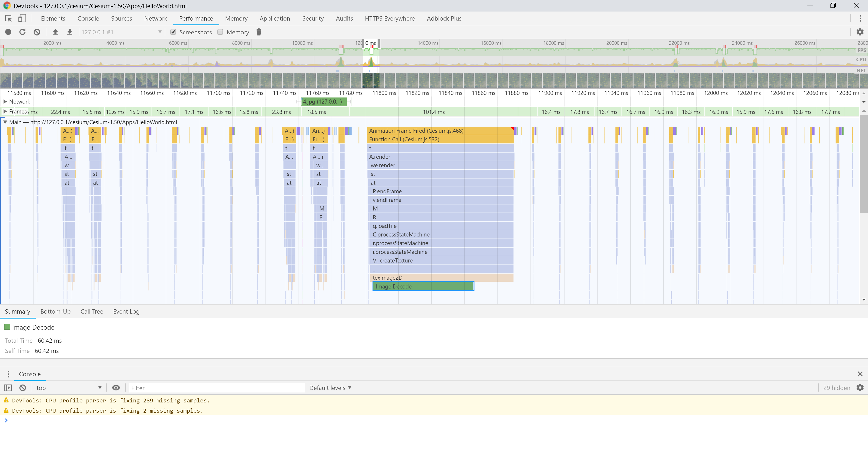Screen dimensions: 868x468
Task: Click the record profile button
Action: point(8,32)
